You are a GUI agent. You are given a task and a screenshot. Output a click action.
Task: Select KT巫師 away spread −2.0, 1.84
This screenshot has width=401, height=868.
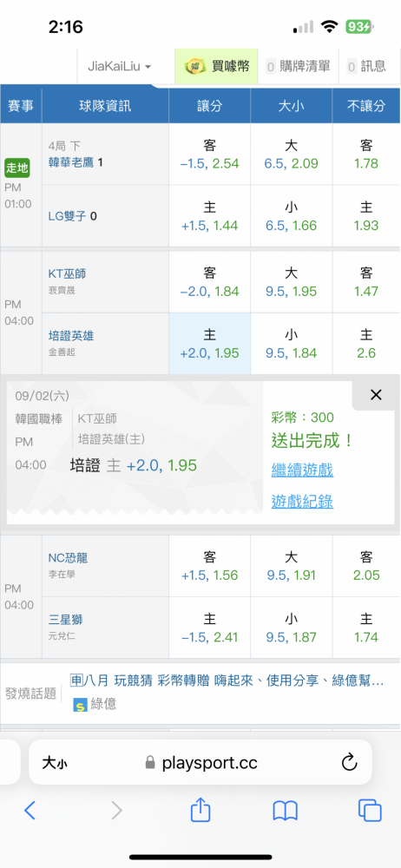209,282
